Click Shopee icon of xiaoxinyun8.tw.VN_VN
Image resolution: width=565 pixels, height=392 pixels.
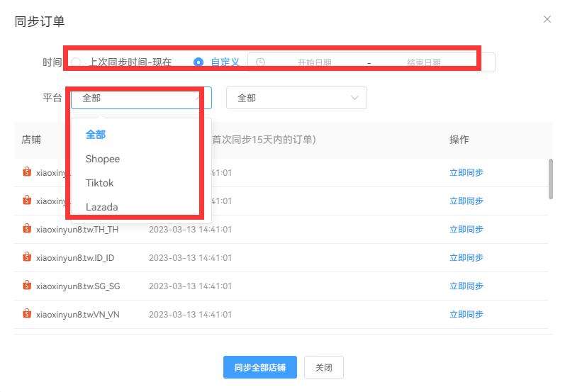27,314
